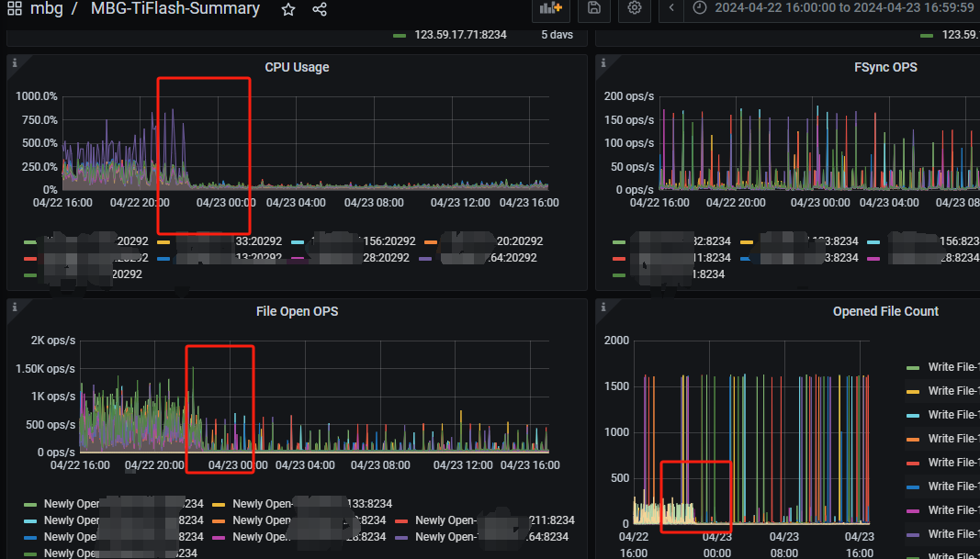The image size is (980, 559).
Task: Open the mbg folder link
Action: [47, 9]
